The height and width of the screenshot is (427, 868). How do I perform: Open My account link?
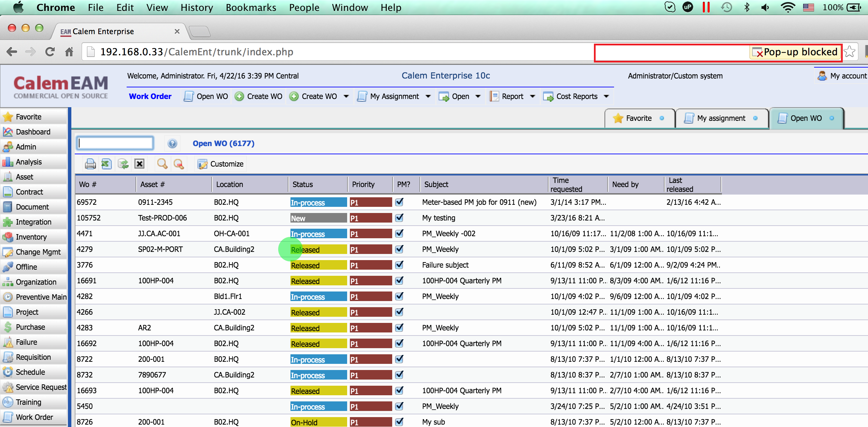842,76
